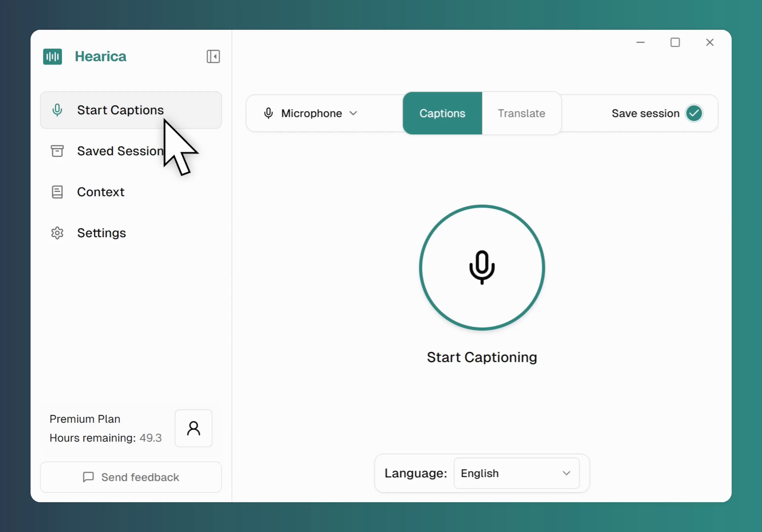Image resolution: width=762 pixels, height=532 pixels.
Task: Click the Start Captioning label
Action: 481,357
